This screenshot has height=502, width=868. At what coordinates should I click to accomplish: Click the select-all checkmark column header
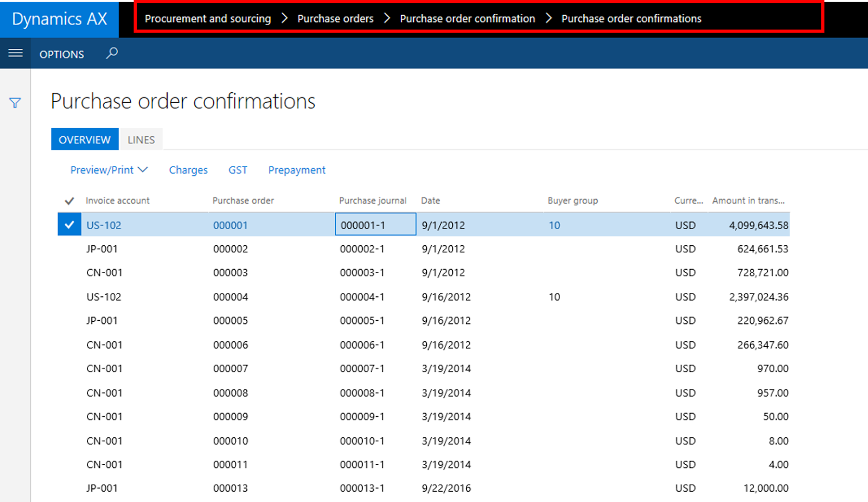point(69,200)
